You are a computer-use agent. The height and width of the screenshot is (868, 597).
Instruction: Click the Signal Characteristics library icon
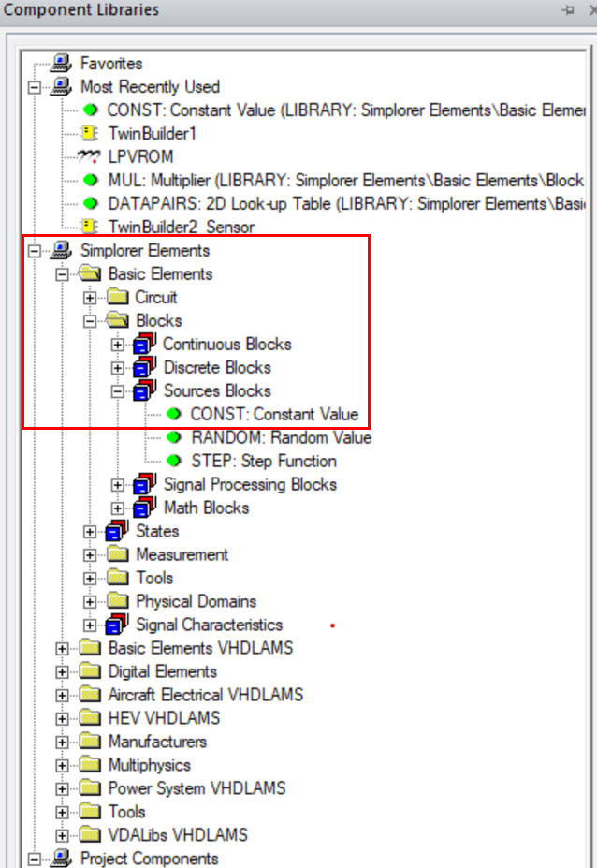coord(117,624)
